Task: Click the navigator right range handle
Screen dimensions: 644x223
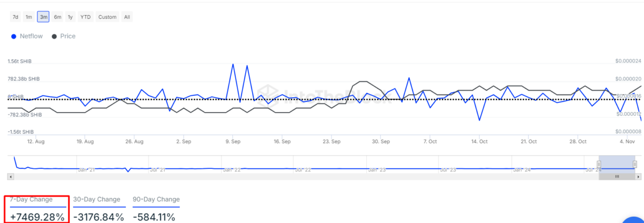Action: point(635,164)
